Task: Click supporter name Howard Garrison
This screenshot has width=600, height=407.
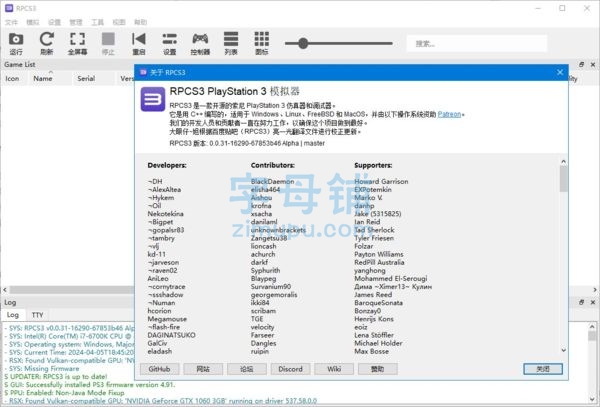Action: pos(381,181)
